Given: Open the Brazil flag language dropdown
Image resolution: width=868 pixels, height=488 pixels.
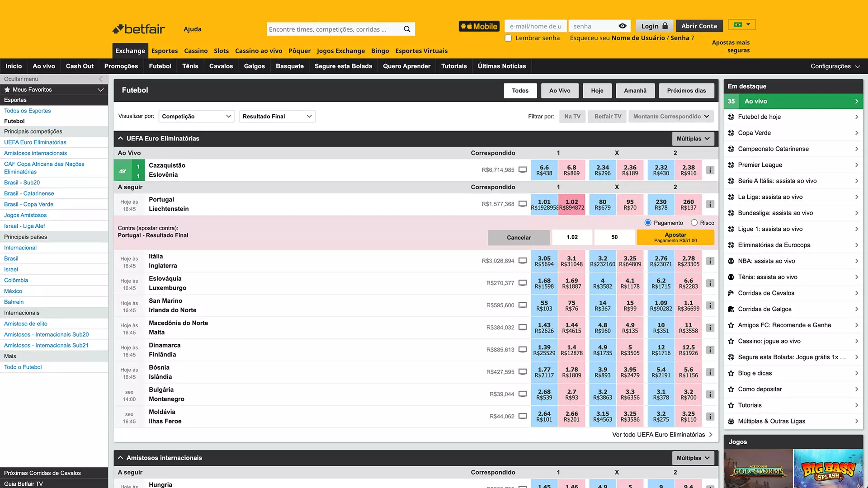Looking at the screenshot, I should coord(742,24).
